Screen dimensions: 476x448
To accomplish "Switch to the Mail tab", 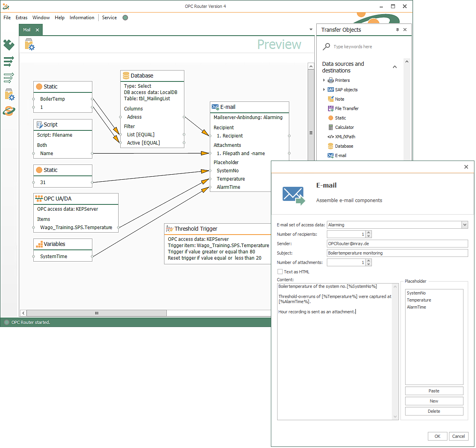I will tap(27, 30).
